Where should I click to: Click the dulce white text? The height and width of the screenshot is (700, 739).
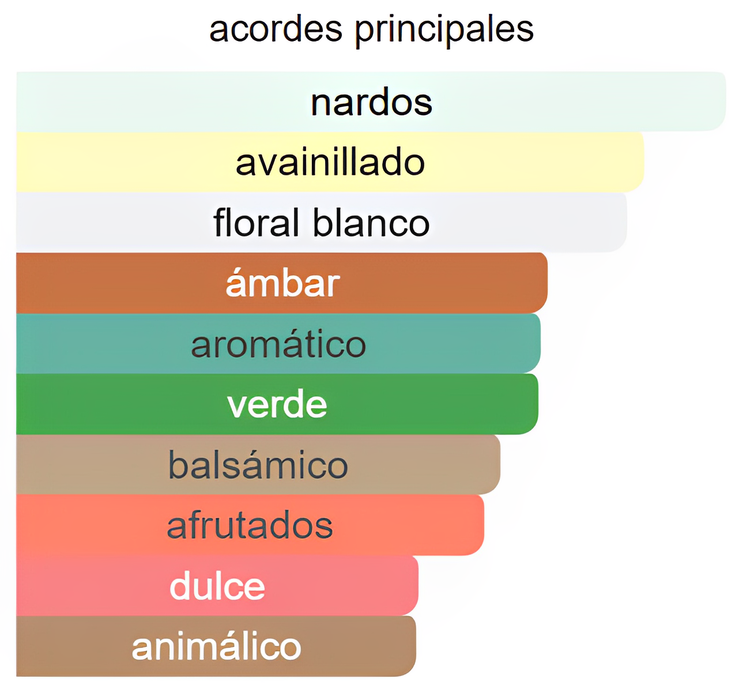coord(217,585)
